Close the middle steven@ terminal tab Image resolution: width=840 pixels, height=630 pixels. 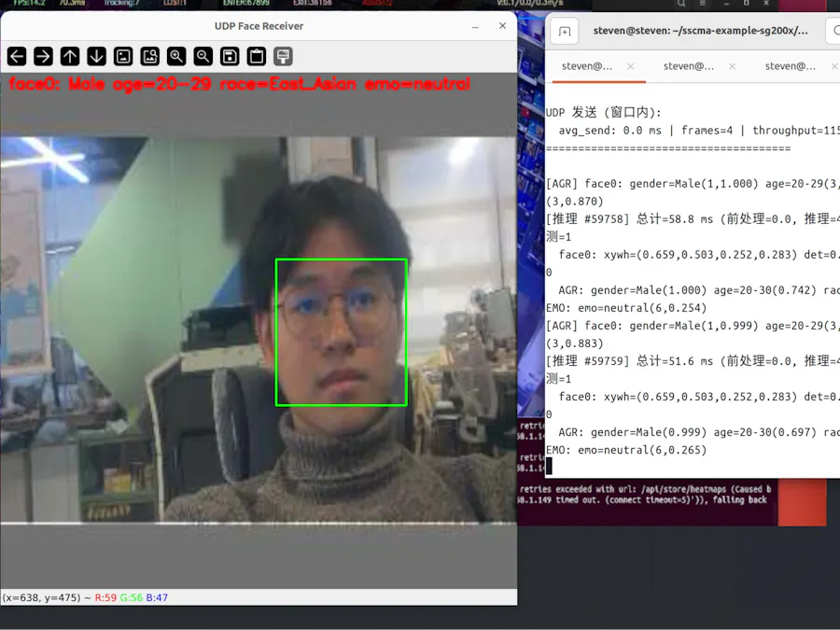pyautogui.click(x=733, y=66)
